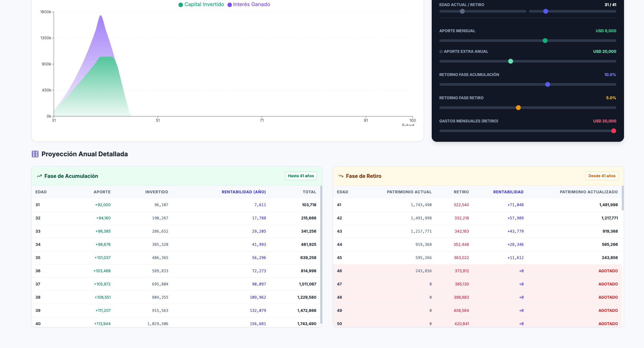Click the purple Interés Ganado legend dot
644x348 pixels.
tap(230, 5)
